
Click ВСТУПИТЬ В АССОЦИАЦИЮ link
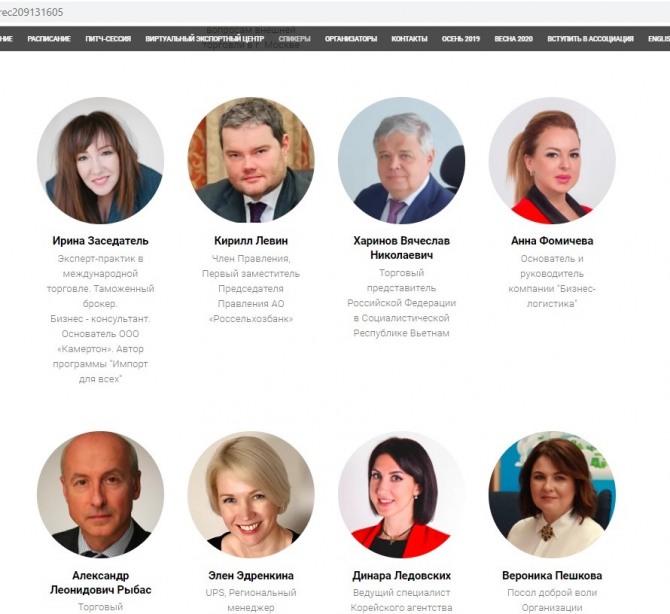tap(591, 39)
